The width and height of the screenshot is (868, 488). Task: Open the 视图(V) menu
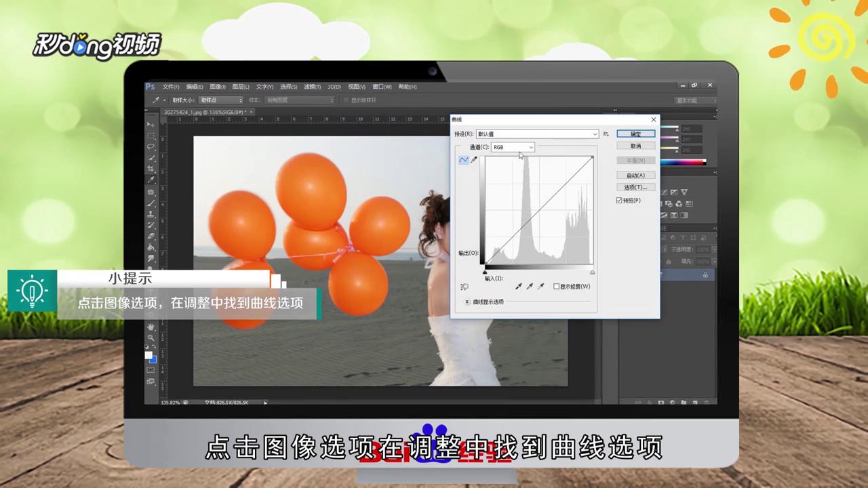(357, 87)
